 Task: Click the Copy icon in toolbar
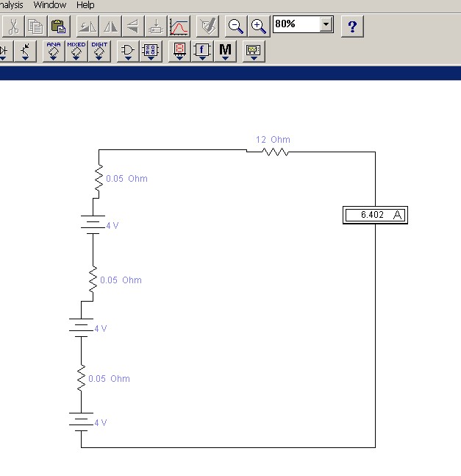tap(35, 27)
